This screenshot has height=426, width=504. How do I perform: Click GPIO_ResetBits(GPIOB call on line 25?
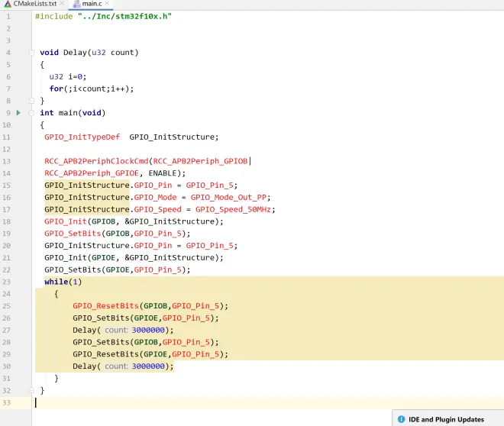click(x=120, y=306)
